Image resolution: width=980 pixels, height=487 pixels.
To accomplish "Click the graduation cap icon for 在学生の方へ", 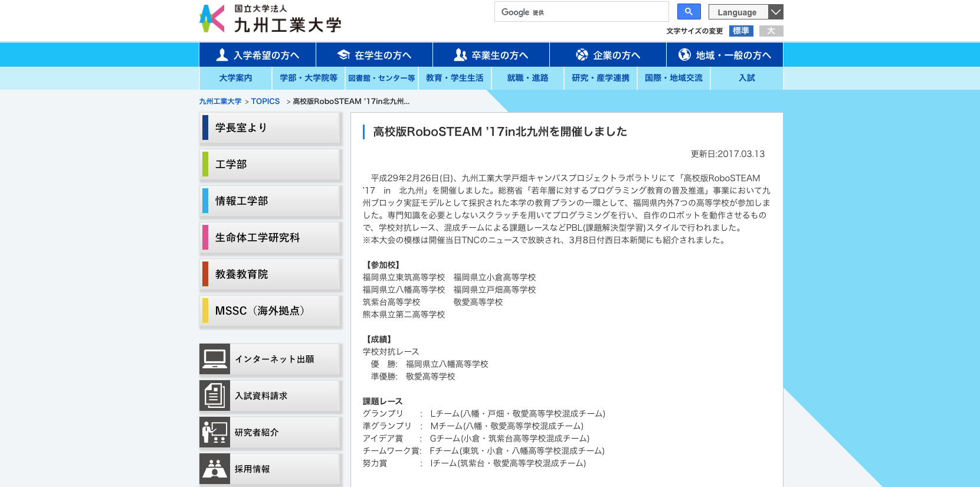I will coord(343,55).
